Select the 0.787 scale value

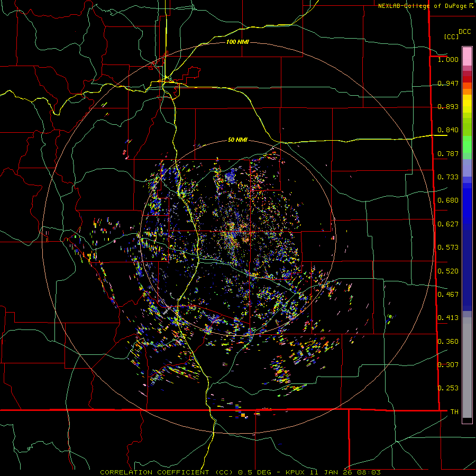click(x=448, y=153)
